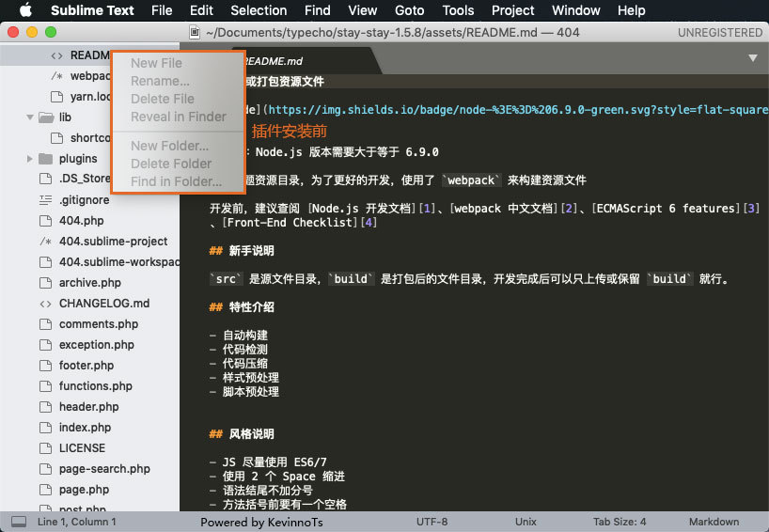
Task: Open the Goto menu
Action: point(410,10)
